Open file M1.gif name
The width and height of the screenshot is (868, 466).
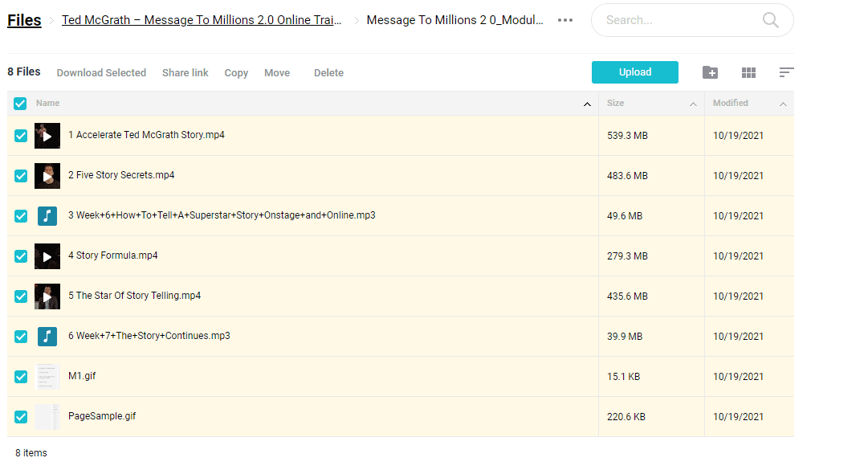tap(82, 376)
